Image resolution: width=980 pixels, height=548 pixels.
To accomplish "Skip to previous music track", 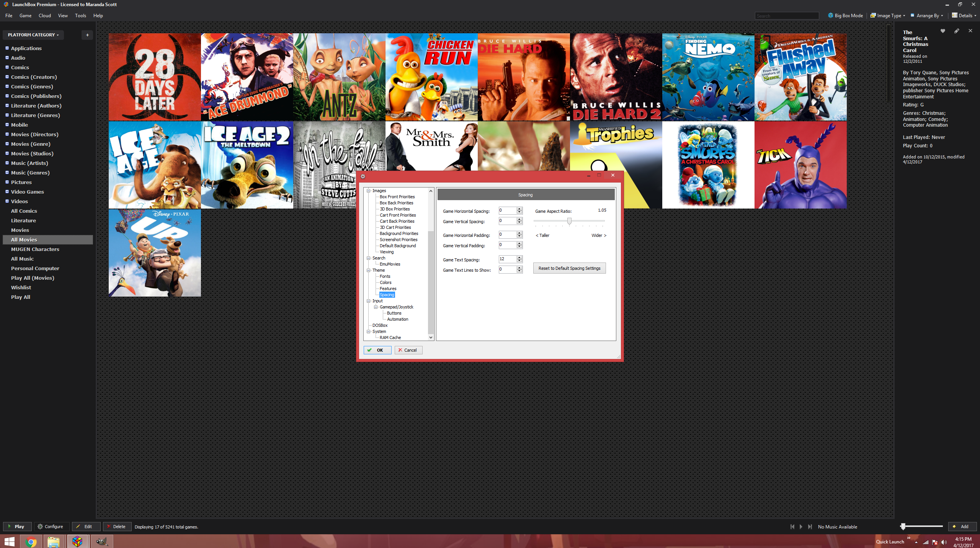I will coord(792,527).
